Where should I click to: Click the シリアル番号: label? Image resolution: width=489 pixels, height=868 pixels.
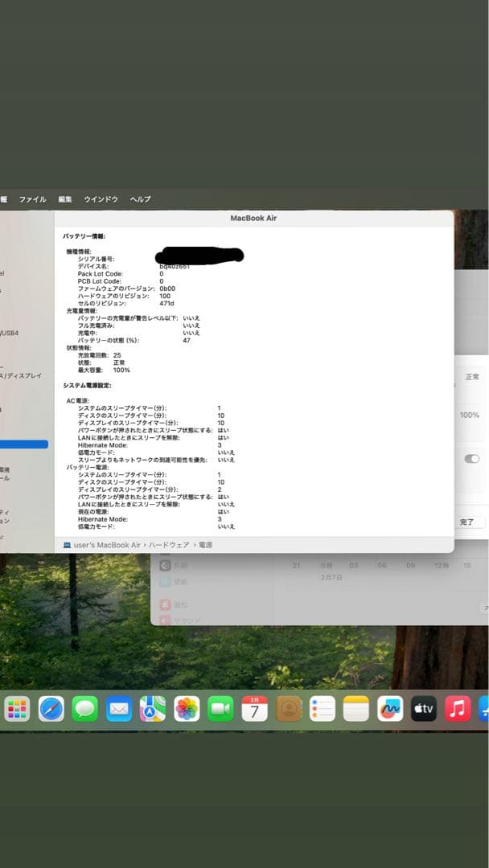[97, 259]
